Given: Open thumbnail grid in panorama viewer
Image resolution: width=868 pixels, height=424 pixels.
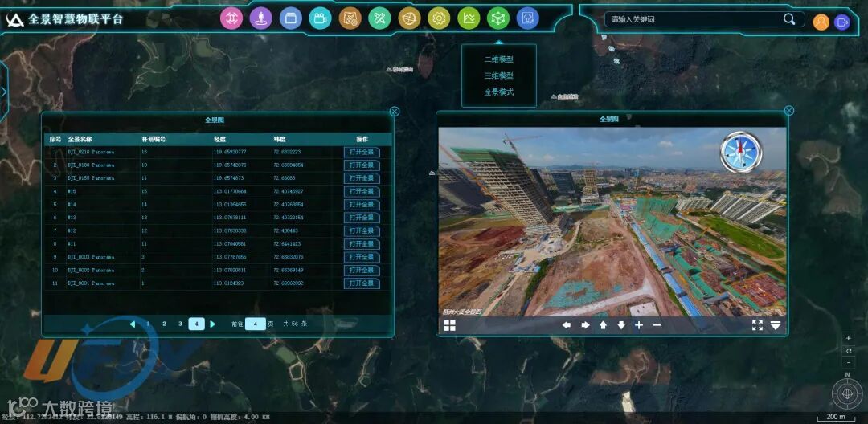Looking at the screenshot, I should coord(449,325).
